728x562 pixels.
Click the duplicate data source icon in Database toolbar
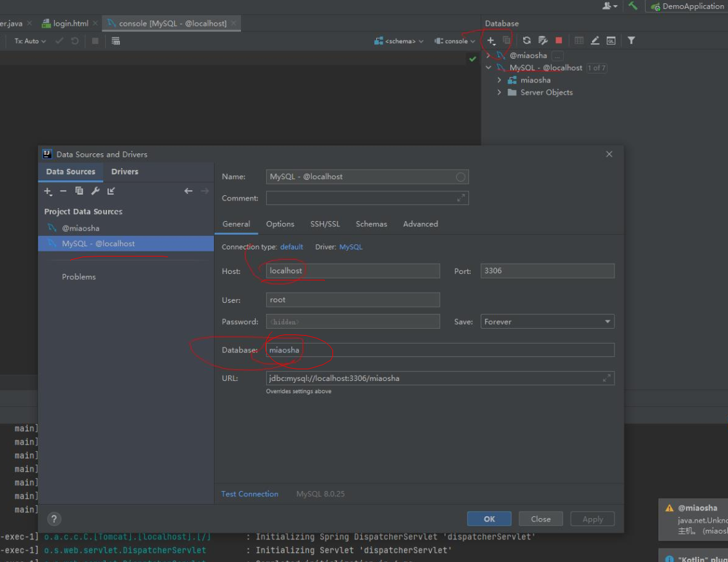click(x=507, y=41)
